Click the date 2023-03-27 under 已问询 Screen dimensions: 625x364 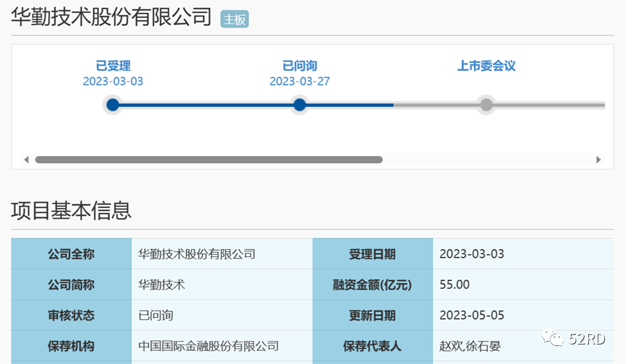pyautogui.click(x=300, y=81)
